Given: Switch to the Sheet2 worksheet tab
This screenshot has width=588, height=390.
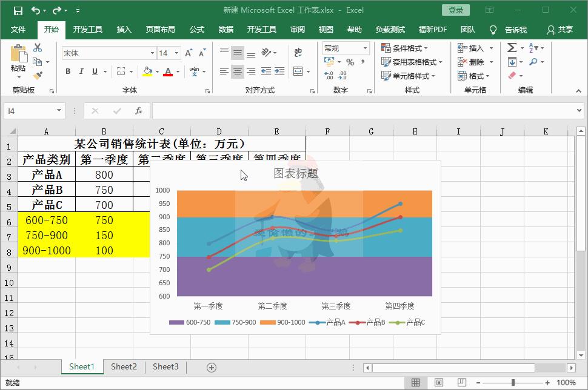Looking at the screenshot, I should click(124, 367).
